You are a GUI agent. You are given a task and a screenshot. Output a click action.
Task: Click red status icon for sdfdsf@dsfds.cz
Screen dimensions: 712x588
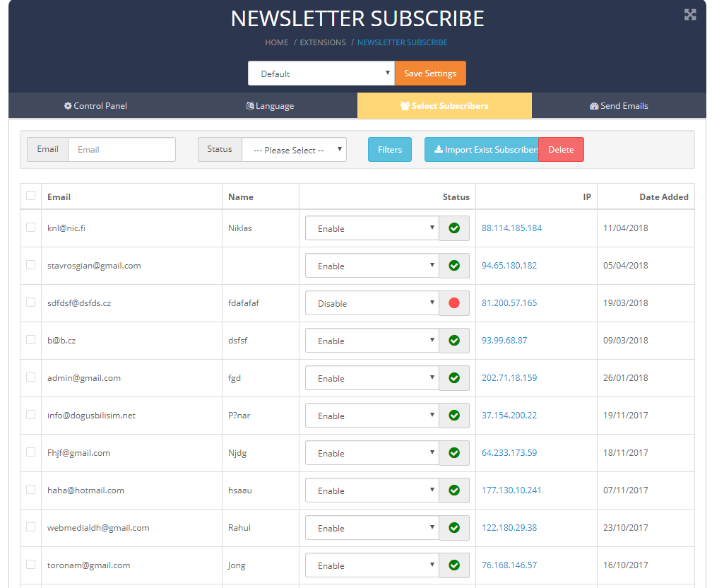pyautogui.click(x=454, y=303)
